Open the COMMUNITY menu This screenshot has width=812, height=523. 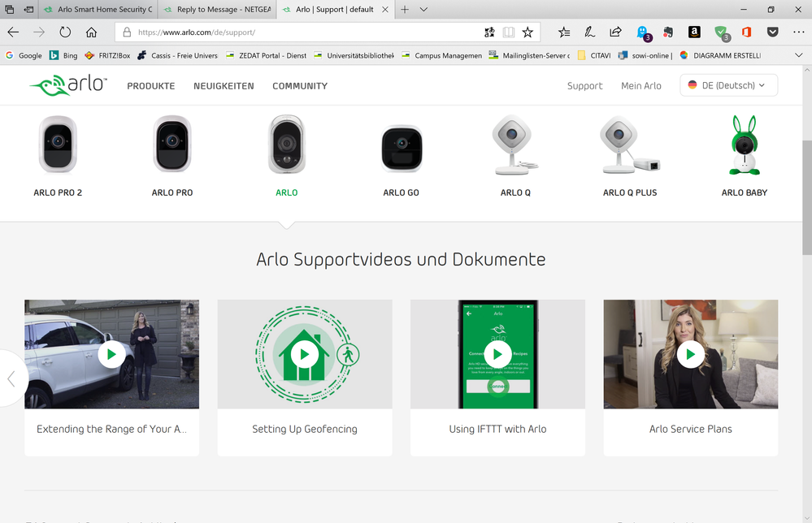[x=300, y=86]
